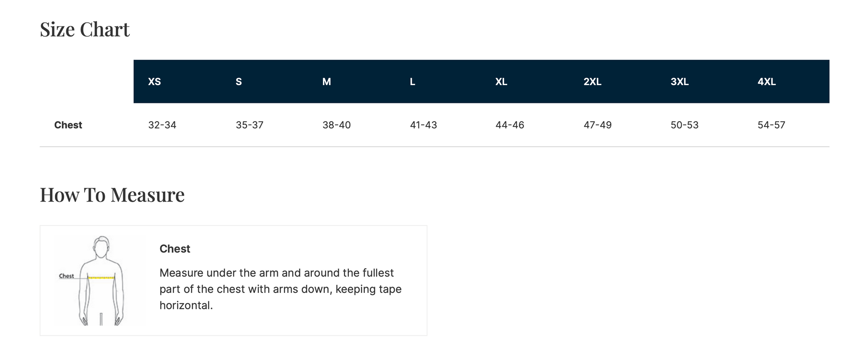868x353 pixels.
Task: Click the L size column header
Action: [x=413, y=82]
